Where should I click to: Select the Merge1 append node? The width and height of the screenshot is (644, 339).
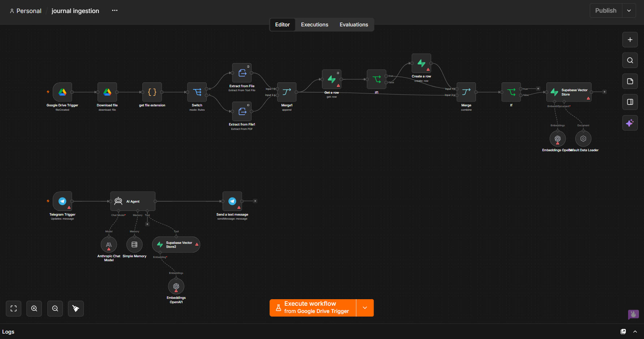tap(287, 92)
